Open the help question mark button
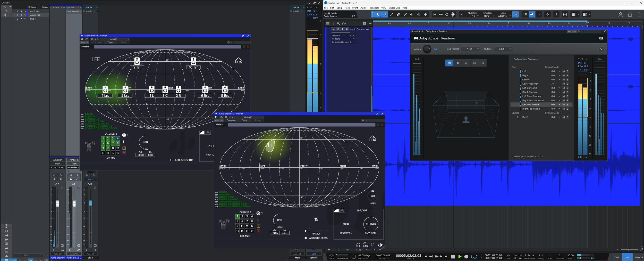 pos(556,15)
